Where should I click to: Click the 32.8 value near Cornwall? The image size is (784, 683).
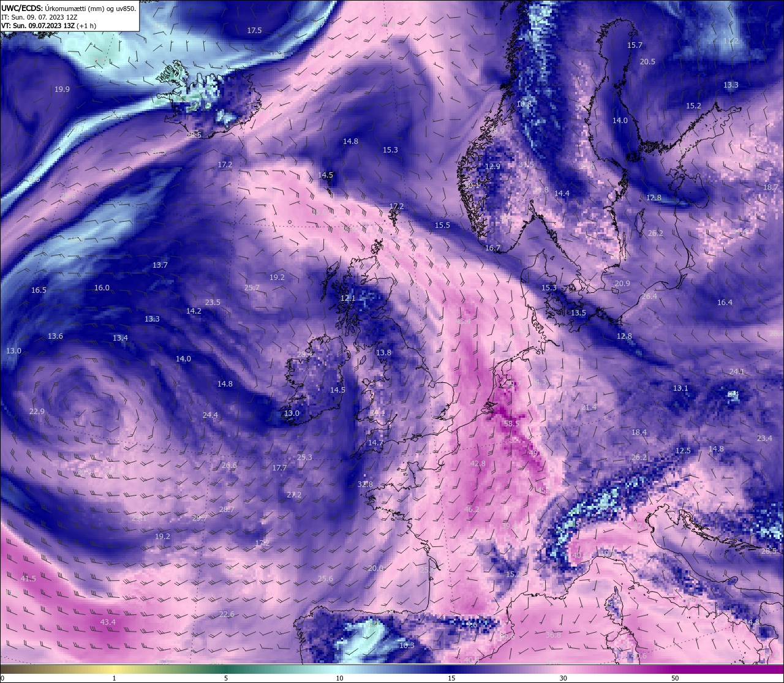click(365, 485)
